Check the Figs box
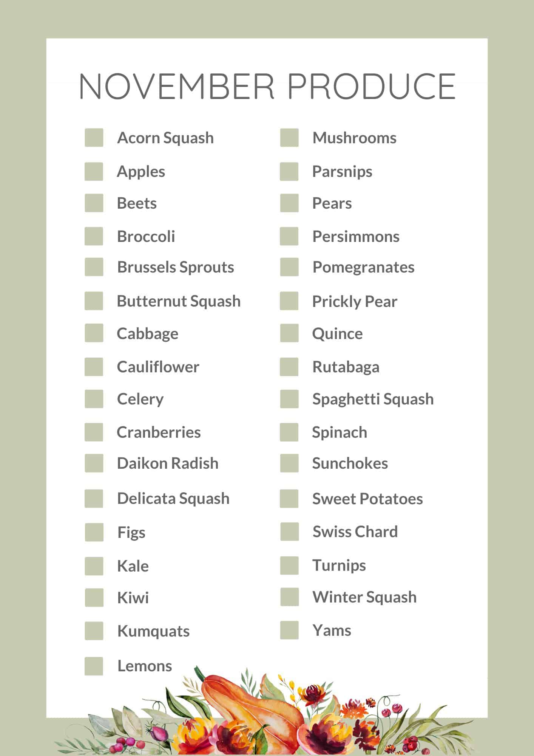This screenshot has width=534, height=756. point(94,532)
